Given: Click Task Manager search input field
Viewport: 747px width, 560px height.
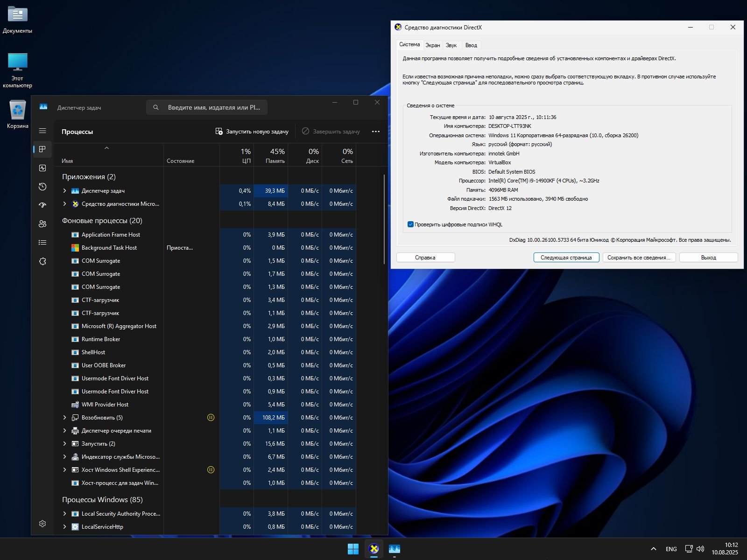Looking at the screenshot, I should 207,107.
